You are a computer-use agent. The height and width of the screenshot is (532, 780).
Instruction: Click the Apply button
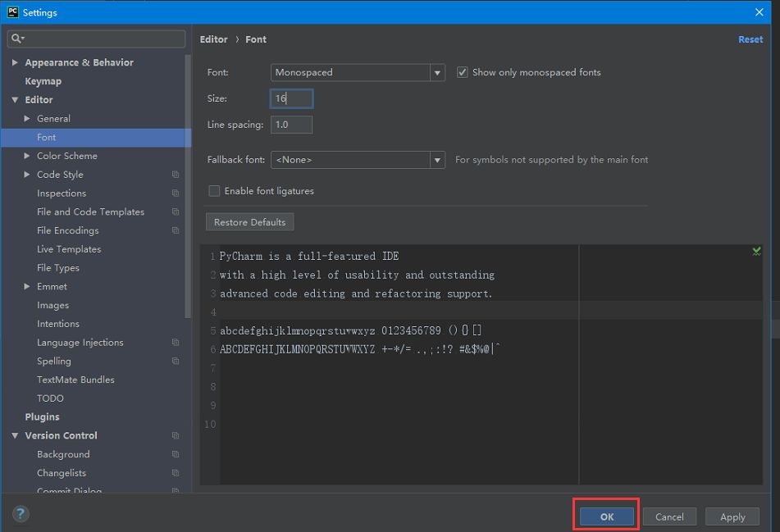coord(732,516)
